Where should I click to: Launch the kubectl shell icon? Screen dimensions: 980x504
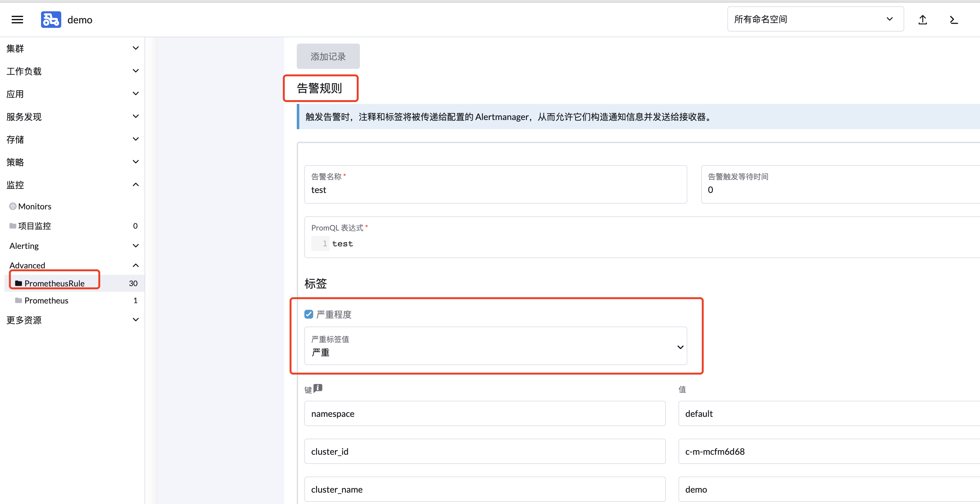coord(954,19)
